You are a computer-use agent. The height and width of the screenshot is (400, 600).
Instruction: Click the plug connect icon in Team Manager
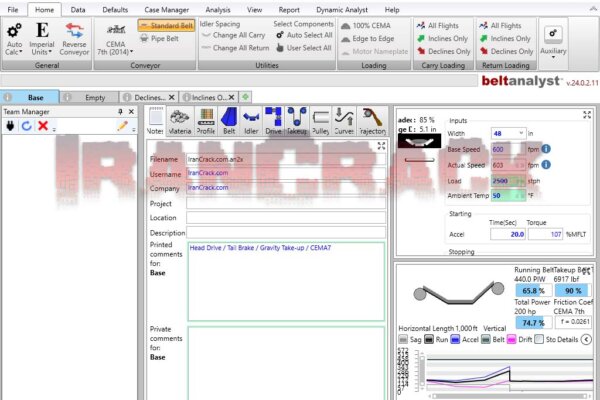10,126
